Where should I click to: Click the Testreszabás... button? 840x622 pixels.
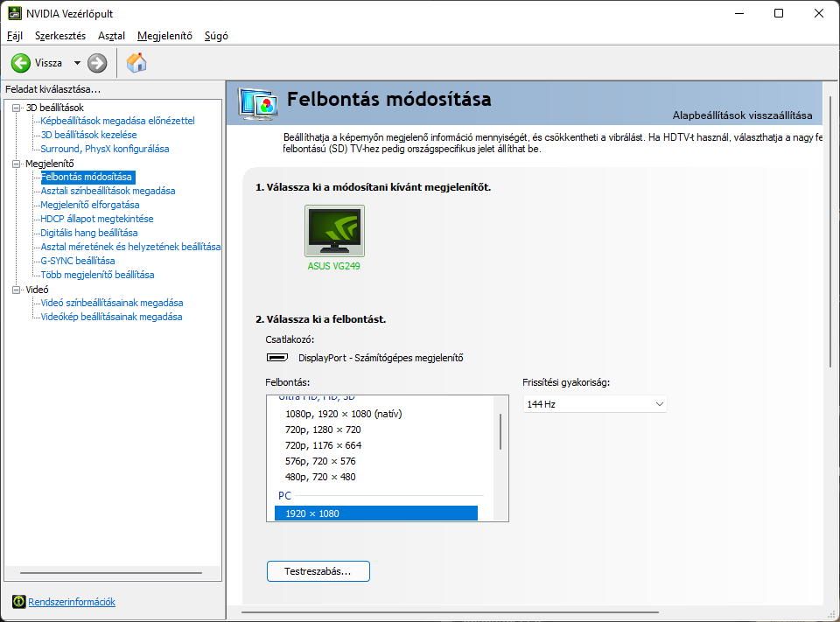318,571
